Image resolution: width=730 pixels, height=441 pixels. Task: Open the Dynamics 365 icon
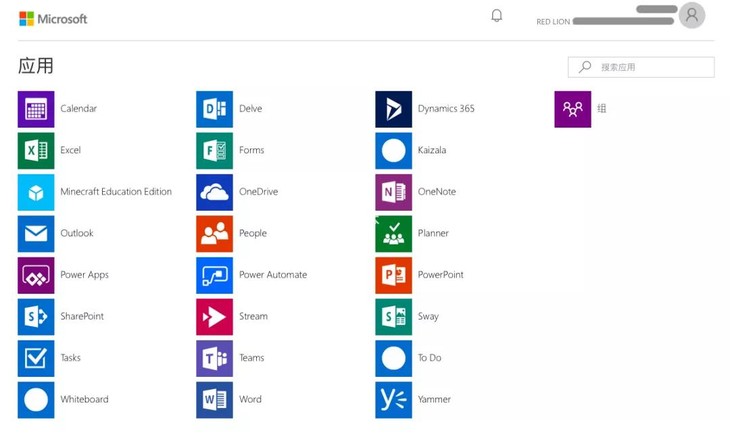393,109
